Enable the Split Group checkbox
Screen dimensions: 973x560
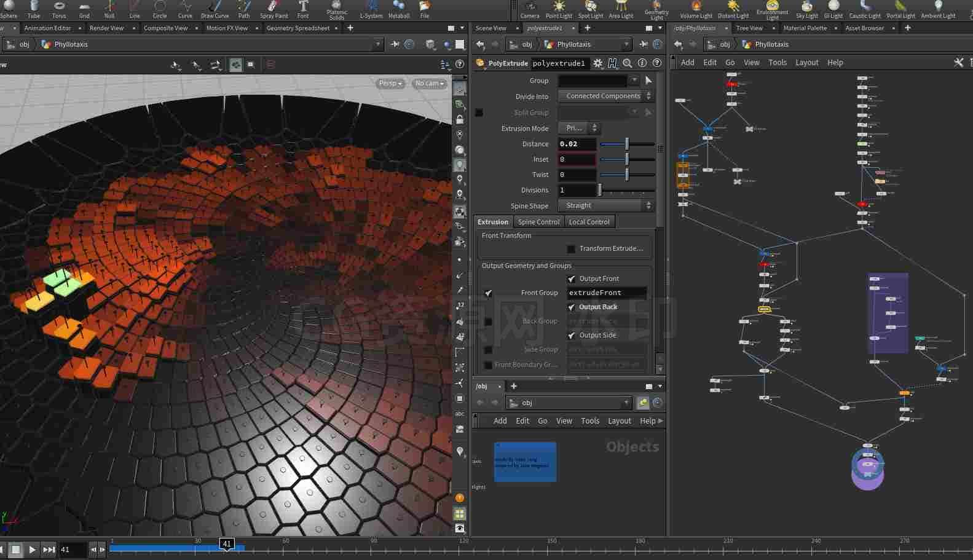pos(479,112)
